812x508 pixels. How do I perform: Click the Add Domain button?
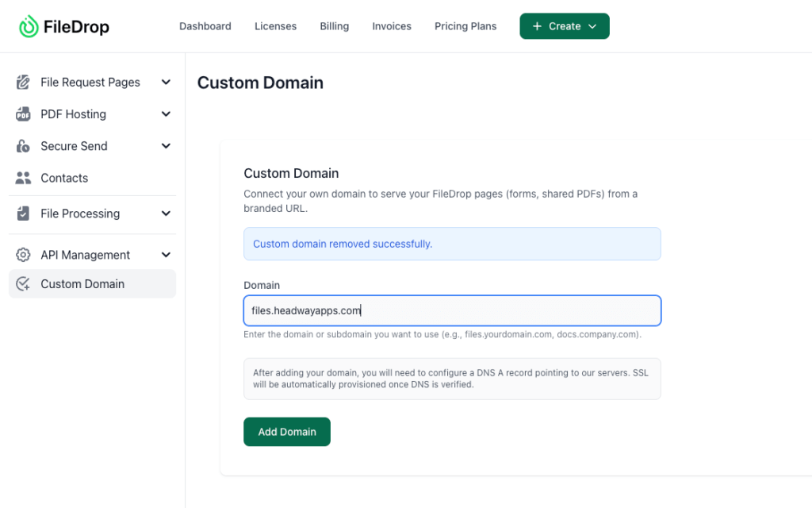tap(286, 431)
